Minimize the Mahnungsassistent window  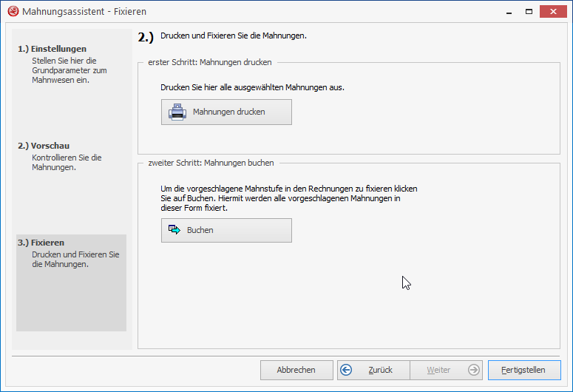[508, 12]
